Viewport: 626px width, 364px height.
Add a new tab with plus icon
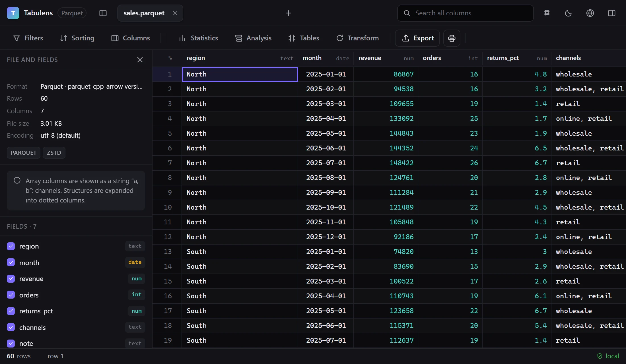click(x=289, y=13)
